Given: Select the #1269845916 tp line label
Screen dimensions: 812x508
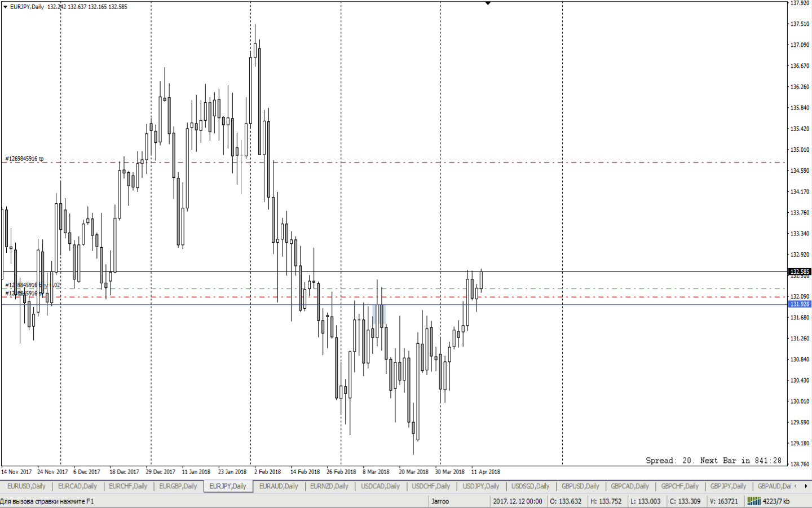Looking at the screenshot, I should (24, 159).
